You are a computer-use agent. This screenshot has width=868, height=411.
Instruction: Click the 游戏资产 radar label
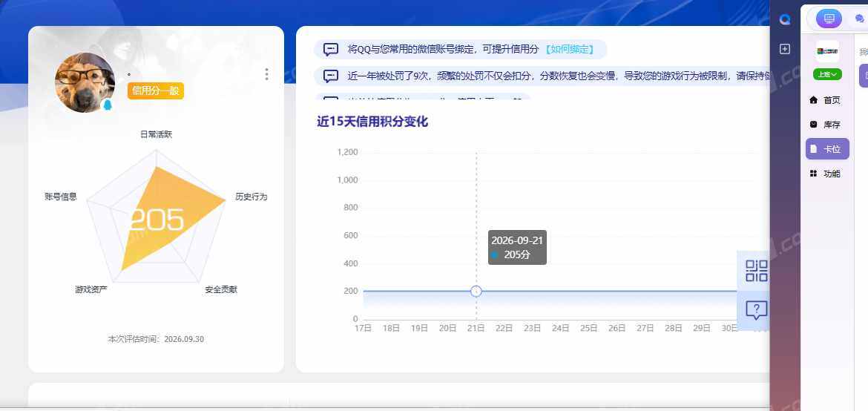(91, 289)
